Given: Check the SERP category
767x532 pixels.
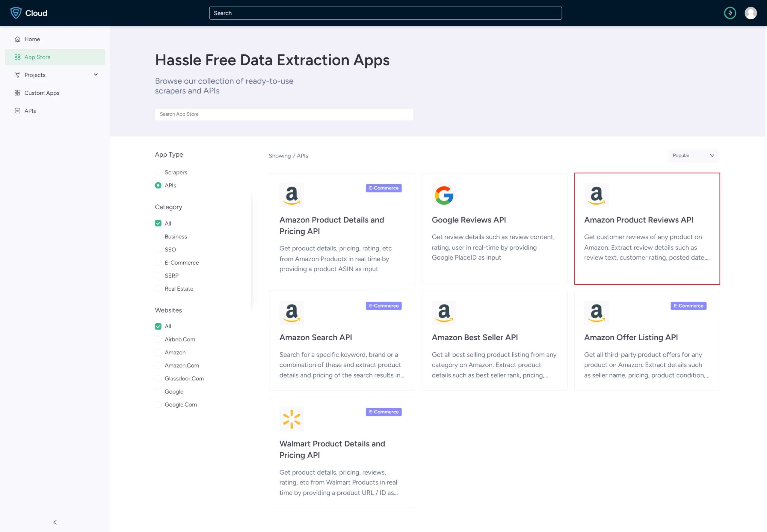Looking at the screenshot, I should (x=158, y=275).
